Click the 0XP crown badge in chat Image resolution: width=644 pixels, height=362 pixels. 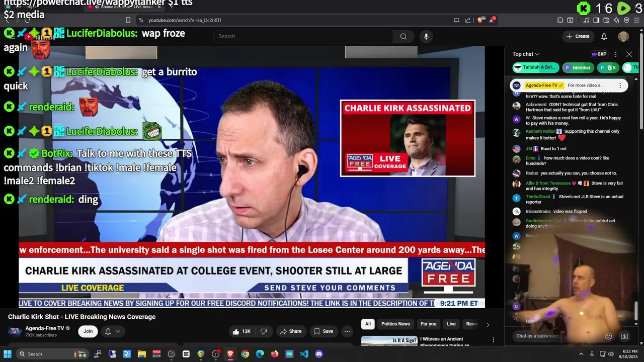click(x=599, y=54)
